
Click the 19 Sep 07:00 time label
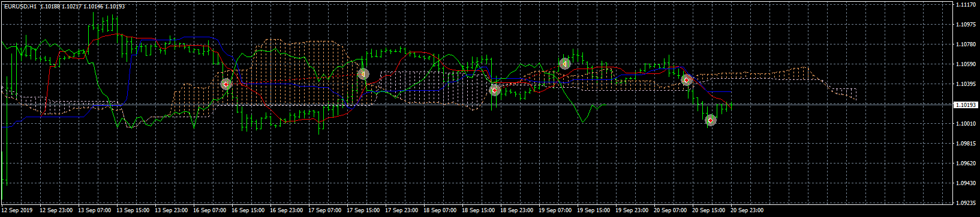pos(555,211)
